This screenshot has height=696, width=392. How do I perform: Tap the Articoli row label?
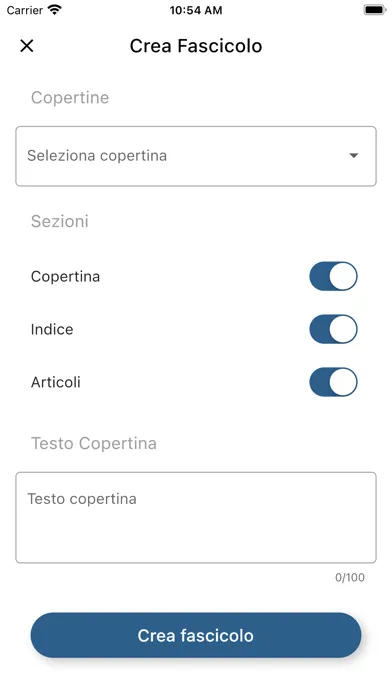tap(55, 382)
